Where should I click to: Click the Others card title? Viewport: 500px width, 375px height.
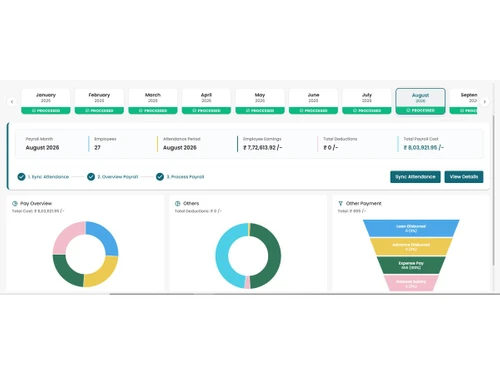click(x=191, y=203)
